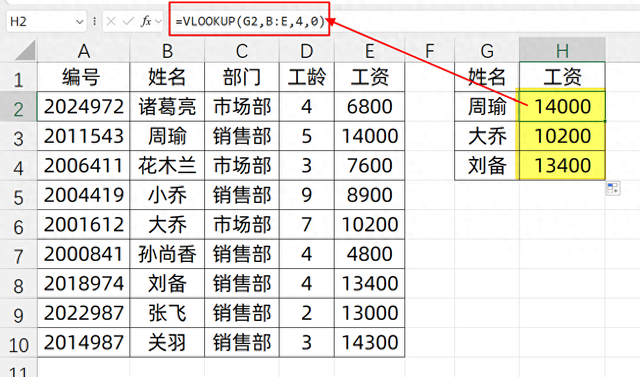The height and width of the screenshot is (377, 640).
Task: Click the VLOOKUP formula text in formula bar
Action: click(x=250, y=21)
